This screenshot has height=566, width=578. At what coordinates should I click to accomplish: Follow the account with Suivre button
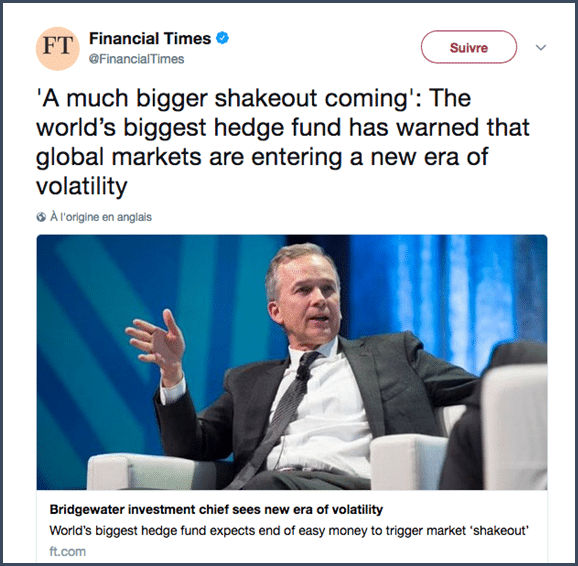(469, 47)
